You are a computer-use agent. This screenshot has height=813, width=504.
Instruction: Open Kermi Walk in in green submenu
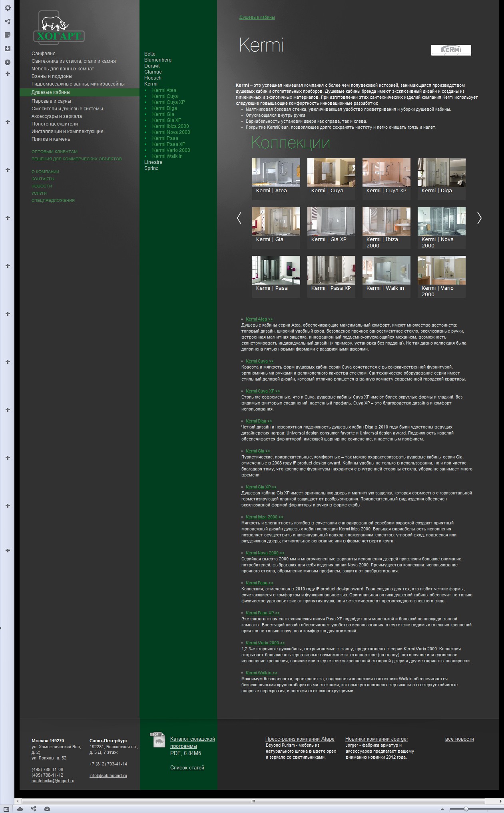(167, 156)
